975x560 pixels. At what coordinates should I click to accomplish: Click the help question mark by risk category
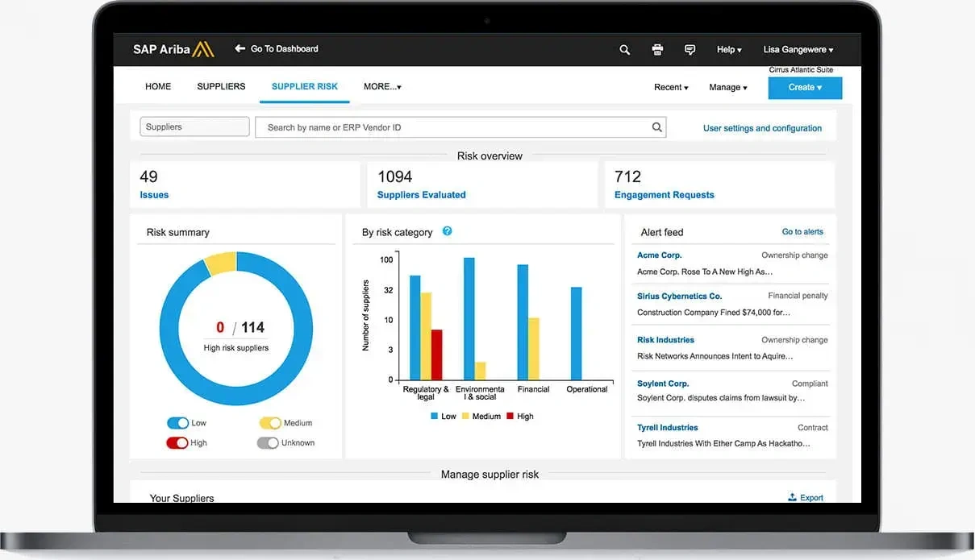[x=448, y=231]
